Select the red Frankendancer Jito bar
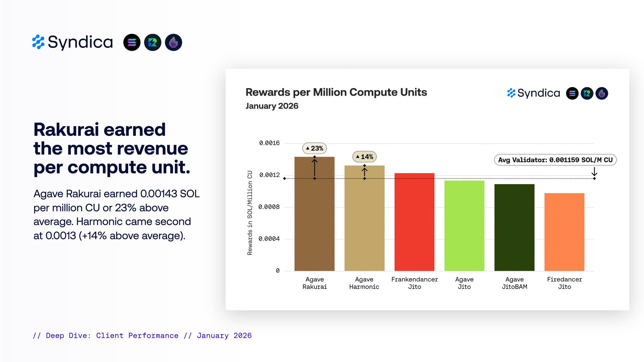This screenshot has height=362, width=644. (x=414, y=225)
